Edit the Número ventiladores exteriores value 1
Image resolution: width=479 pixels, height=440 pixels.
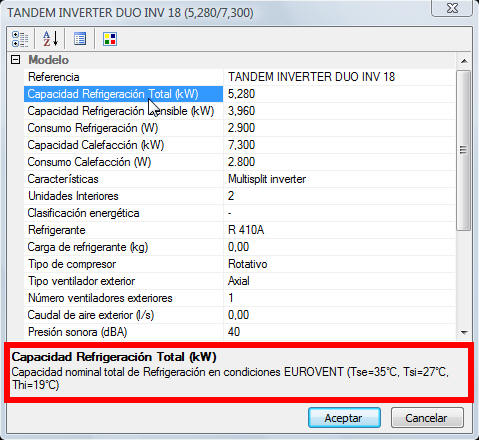click(339, 298)
